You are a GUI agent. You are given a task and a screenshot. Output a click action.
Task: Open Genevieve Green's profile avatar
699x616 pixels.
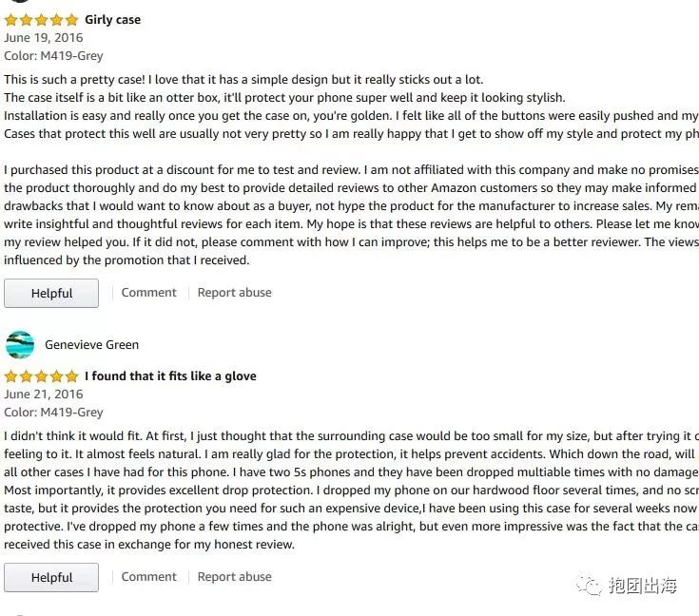pyautogui.click(x=19, y=345)
